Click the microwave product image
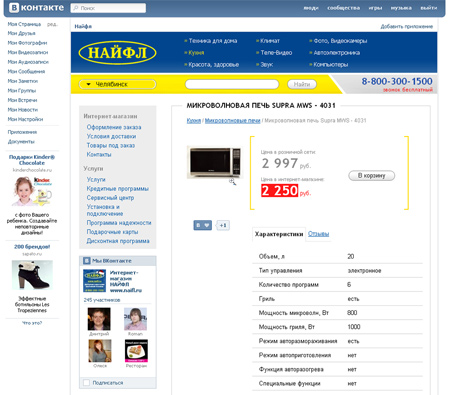 tap(214, 162)
